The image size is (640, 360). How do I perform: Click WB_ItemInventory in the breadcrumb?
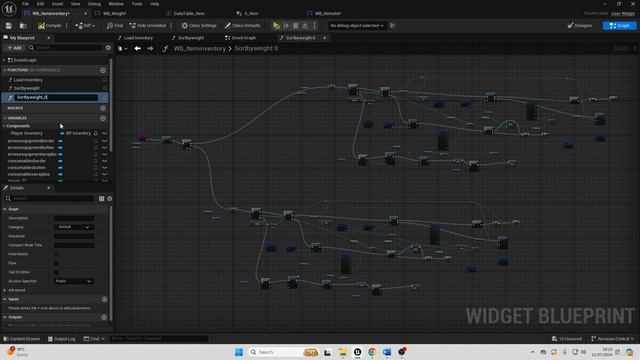[200, 49]
